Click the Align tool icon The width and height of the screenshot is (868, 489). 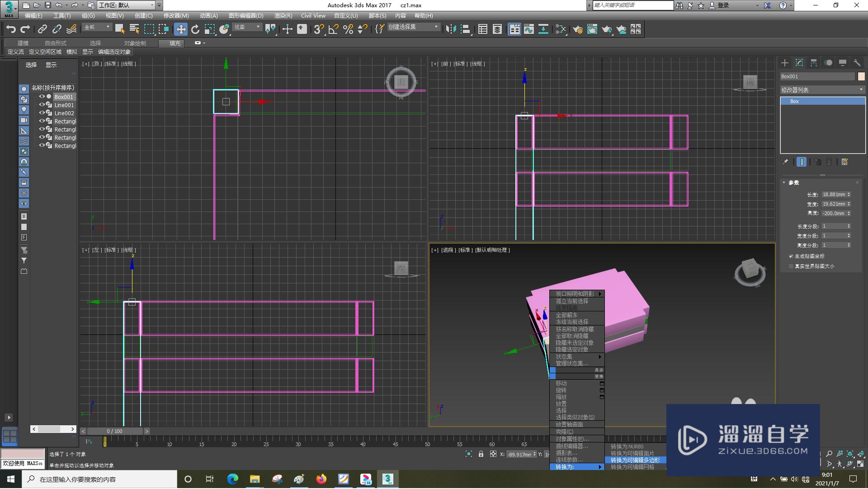tap(465, 29)
